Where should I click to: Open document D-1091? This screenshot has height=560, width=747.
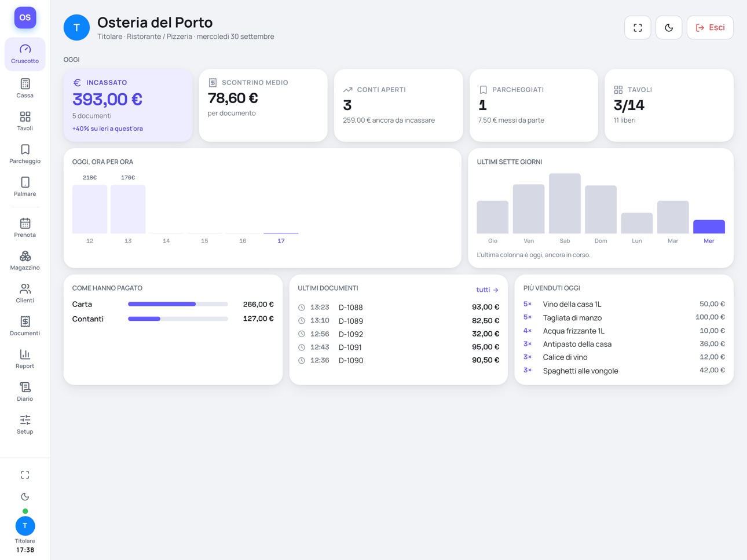click(x=398, y=347)
